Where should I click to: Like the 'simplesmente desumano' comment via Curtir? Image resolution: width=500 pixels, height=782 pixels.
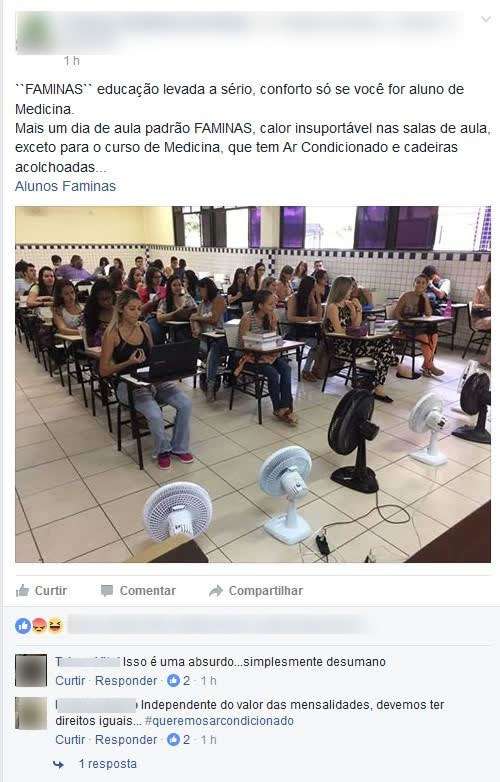click(70, 680)
